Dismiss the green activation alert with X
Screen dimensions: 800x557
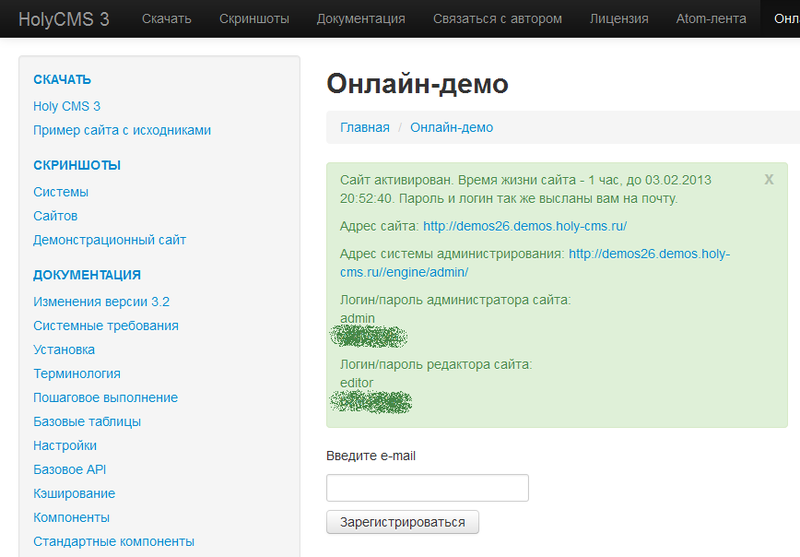tap(769, 180)
